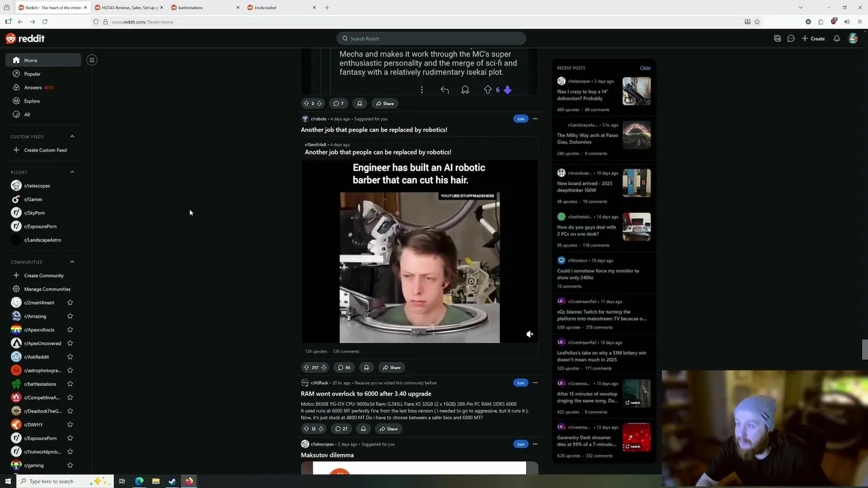Favorite r/DIWHY with its star
The height and width of the screenshot is (488, 868).
tap(70, 424)
